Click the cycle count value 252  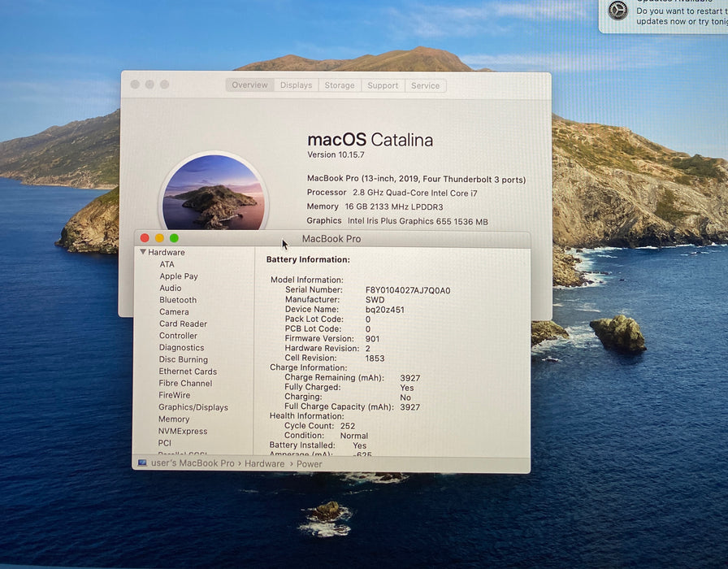(x=347, y=426)
